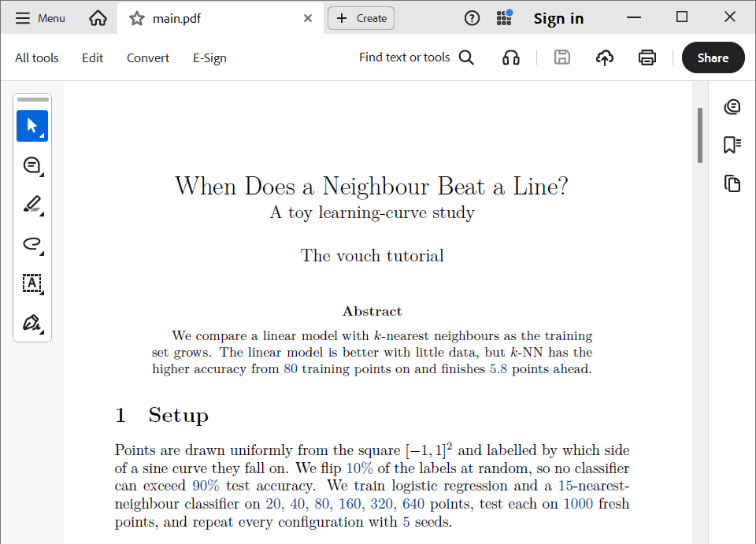Click the blue 160 training size value
The width and height of the screenshot is (756, 544).
coord(350,504)
